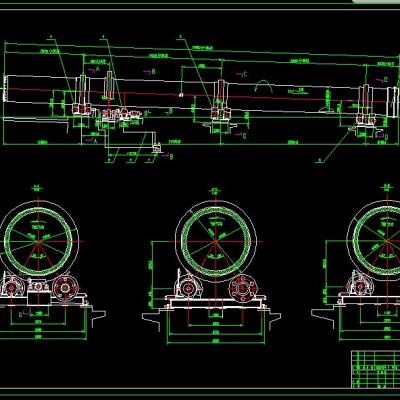Screen dimensions: 400x400
Task: Select the upper section marker labeled D
Action: tap(386, 80)
